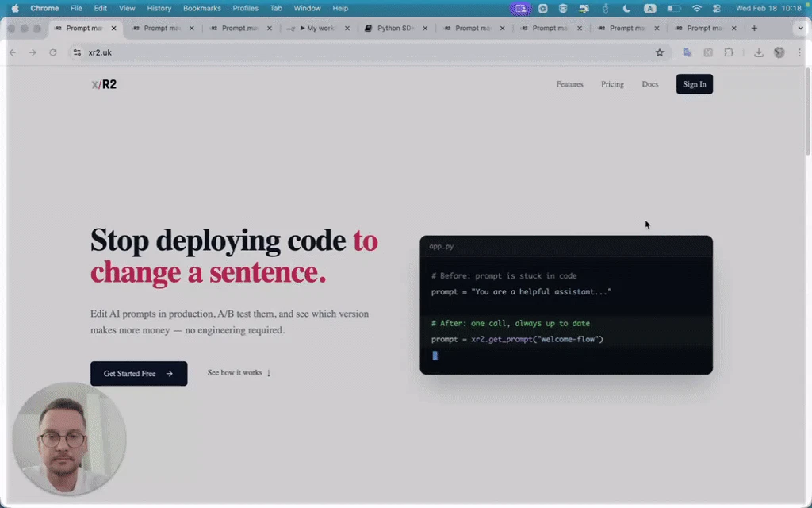The image size is (812, 508).
Task: Check the battery status icon
Action: point(673,8)
